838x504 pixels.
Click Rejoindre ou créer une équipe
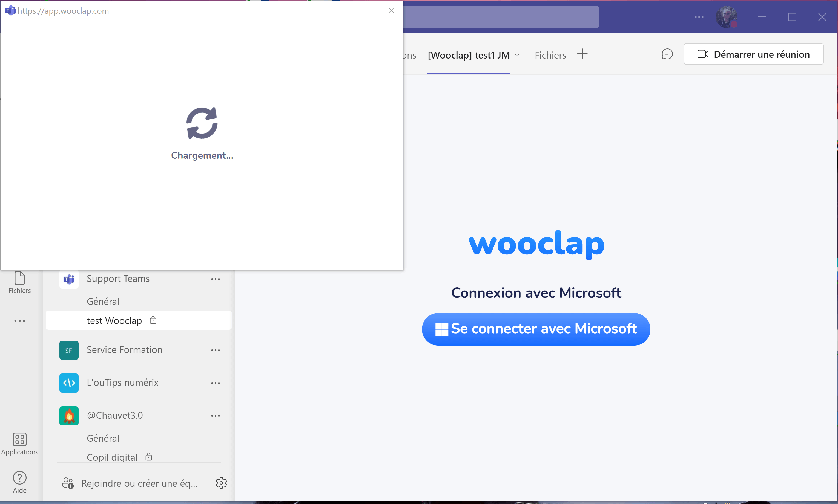[139, 483]
